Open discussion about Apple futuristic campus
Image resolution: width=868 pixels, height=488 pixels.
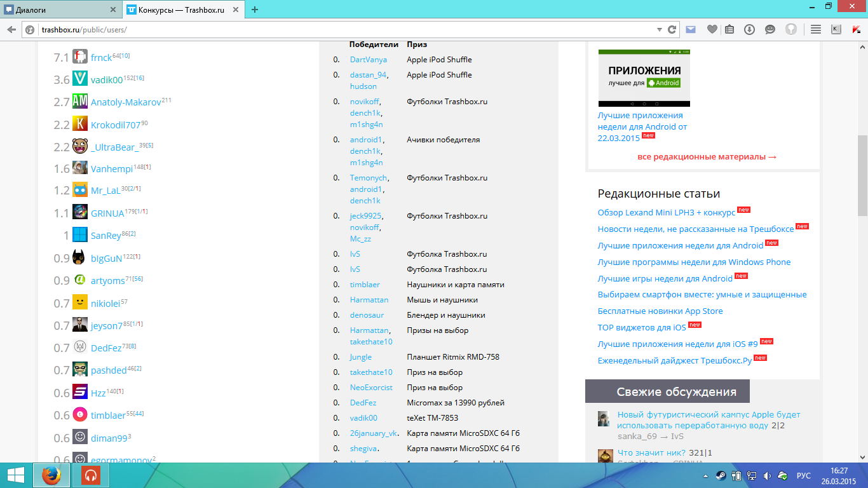tap(709, 420)
